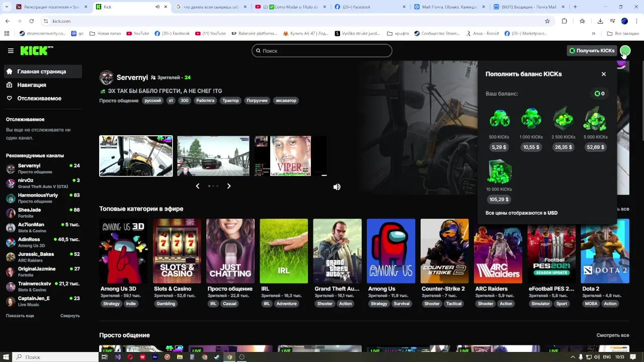This screenshot has height=362, width=644.
Task: Open ShesJade recommended channel
Action: pos(43,213)
